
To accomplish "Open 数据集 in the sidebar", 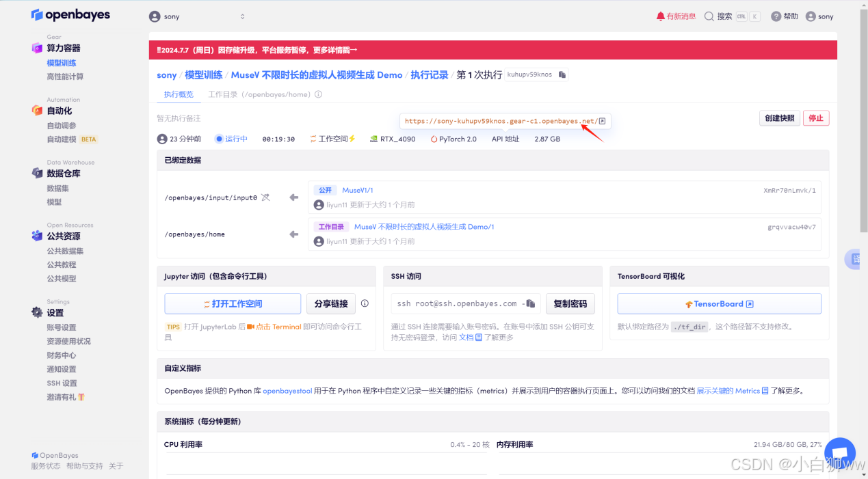I will (57, 189).
